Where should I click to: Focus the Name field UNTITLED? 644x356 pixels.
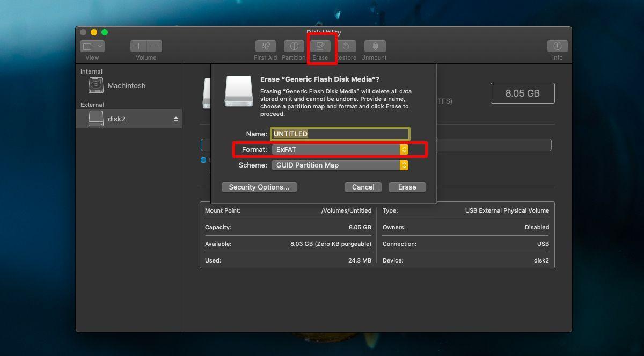click(340, 134)
